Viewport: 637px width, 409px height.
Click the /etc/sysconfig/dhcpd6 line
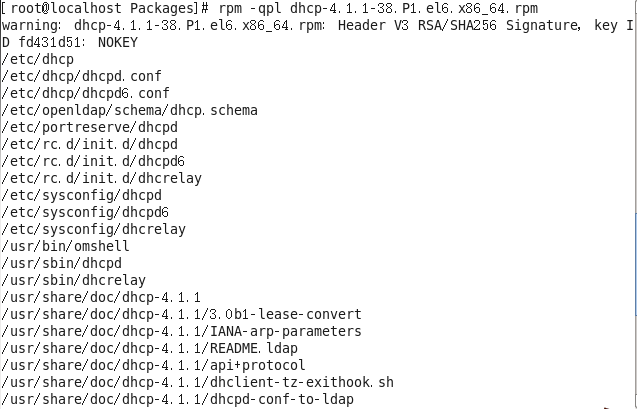86,212
